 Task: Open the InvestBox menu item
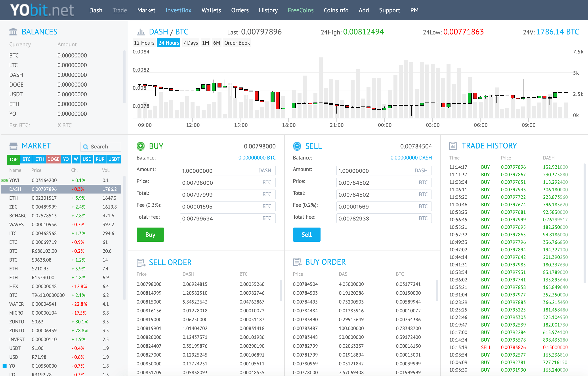[x=178, y=10]
